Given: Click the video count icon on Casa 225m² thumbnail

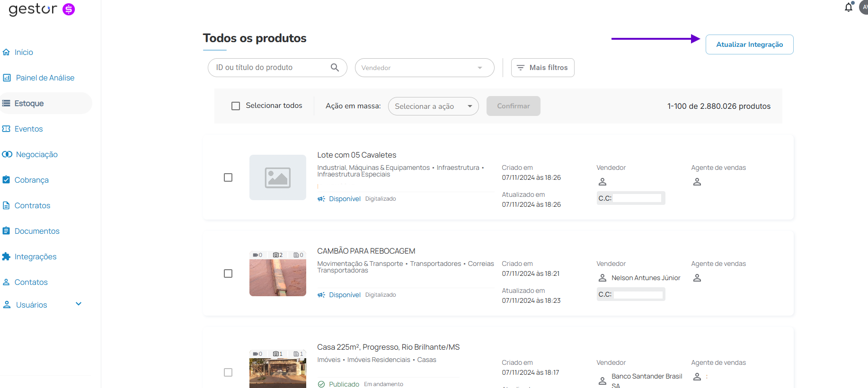Looking at the screenshot, I should pos(255,354).
